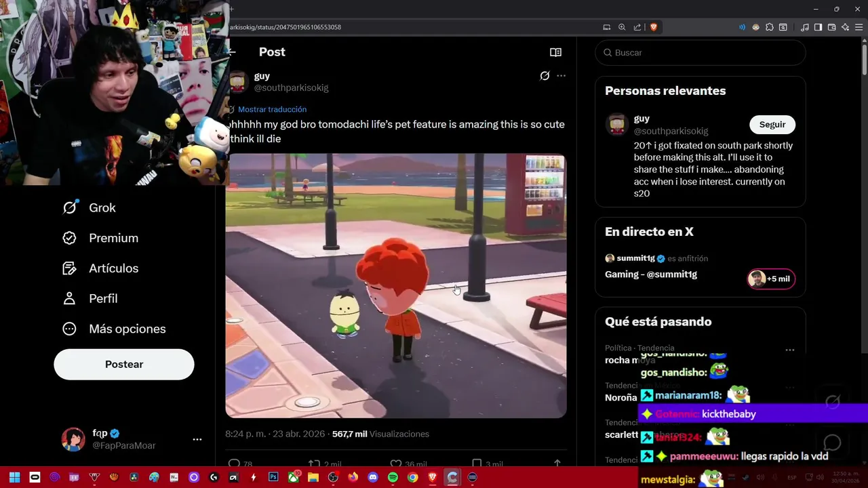Image resolution: width=868 pixels, height=488 pixels.
Task: Open more options for Política trend
Action: pyautogui.click(x=790, y=350)
